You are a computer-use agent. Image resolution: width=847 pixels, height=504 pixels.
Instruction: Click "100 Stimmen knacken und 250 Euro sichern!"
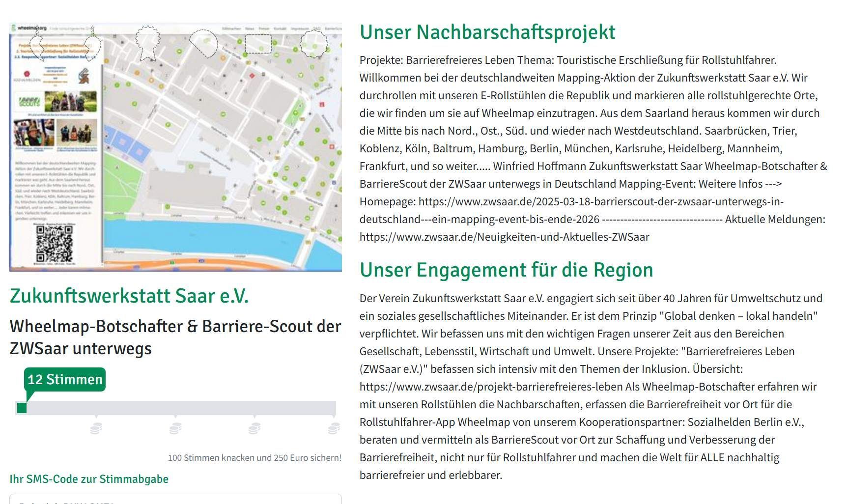[x=254, y=458]
